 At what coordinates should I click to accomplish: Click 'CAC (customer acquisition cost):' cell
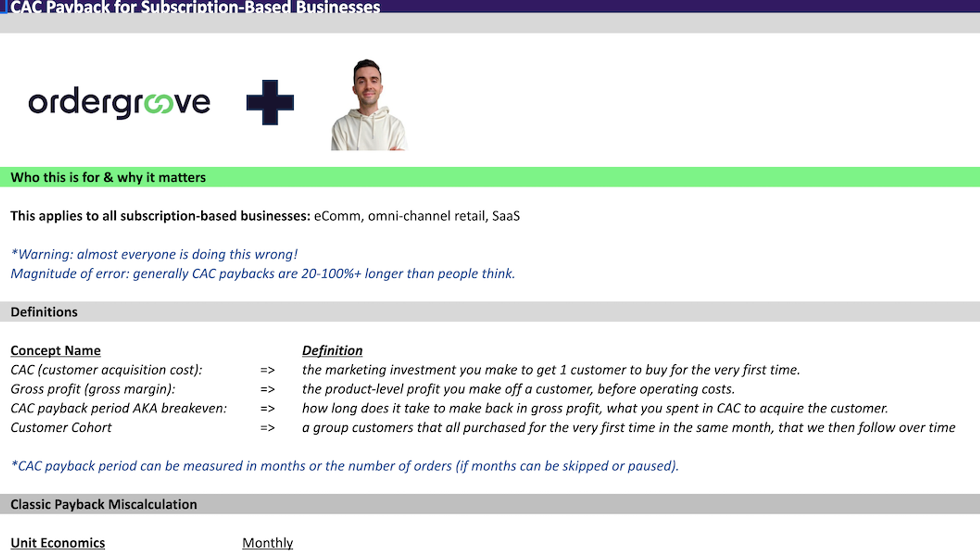pos(106,370)
